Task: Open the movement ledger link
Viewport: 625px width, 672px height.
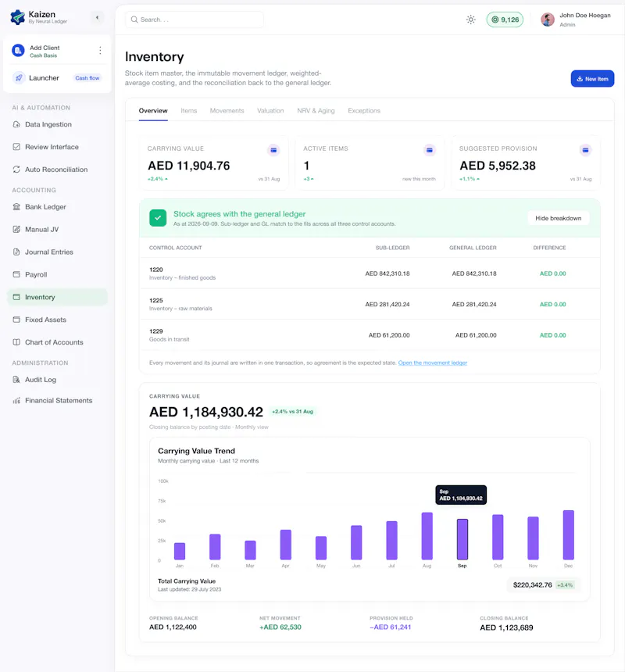Action: point(432,363)
